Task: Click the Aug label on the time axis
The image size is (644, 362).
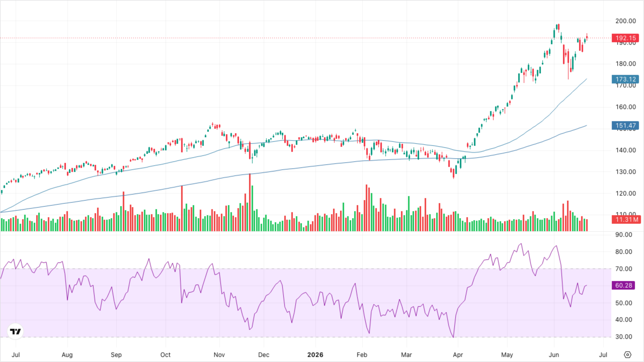Action: pos(67,355)
